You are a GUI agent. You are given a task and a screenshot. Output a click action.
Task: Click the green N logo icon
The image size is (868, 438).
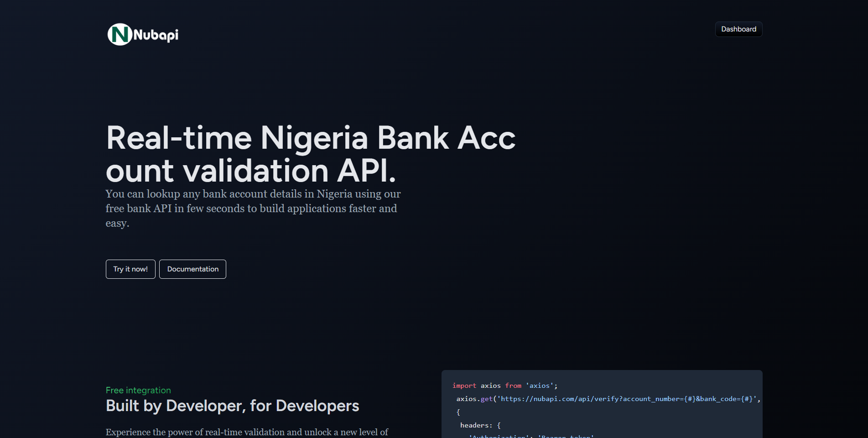[120, 34]
